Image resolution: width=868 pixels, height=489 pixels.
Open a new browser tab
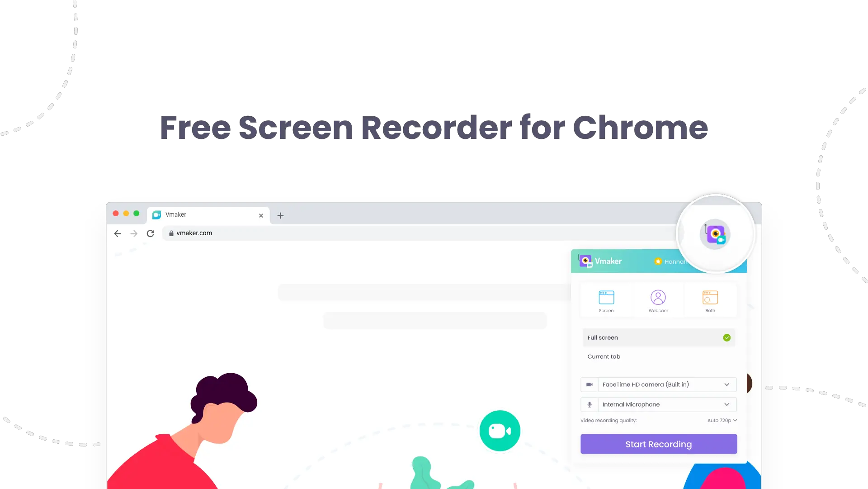(x=280, y=215)
